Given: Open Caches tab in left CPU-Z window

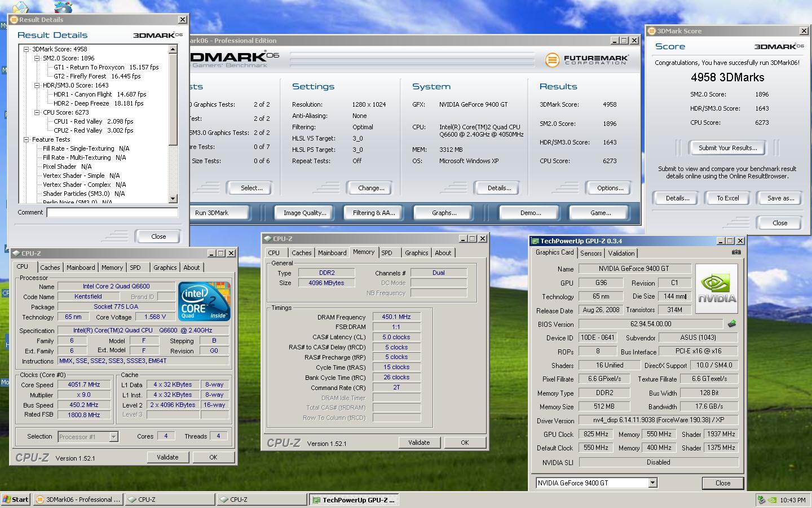Looking at the screenshot, I should click(x=50, y=268).
